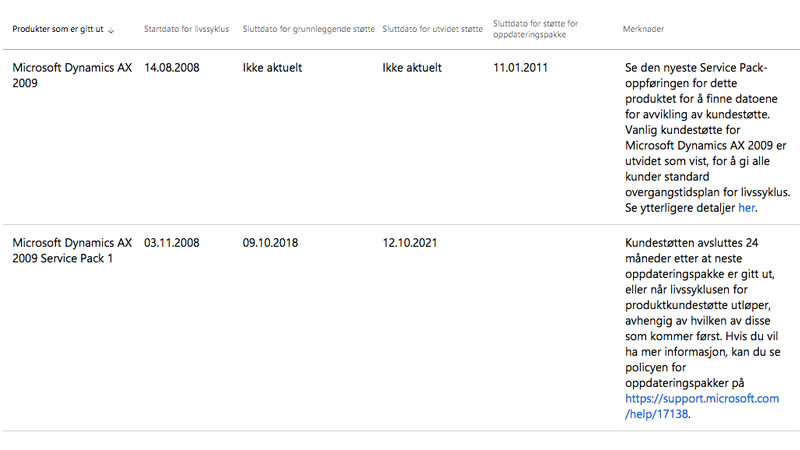Image resolution: width=800 pixels, height=450 pixels.
Task: Click the 11.01.2011 service pack support date
Action: (x=520, y=67)
